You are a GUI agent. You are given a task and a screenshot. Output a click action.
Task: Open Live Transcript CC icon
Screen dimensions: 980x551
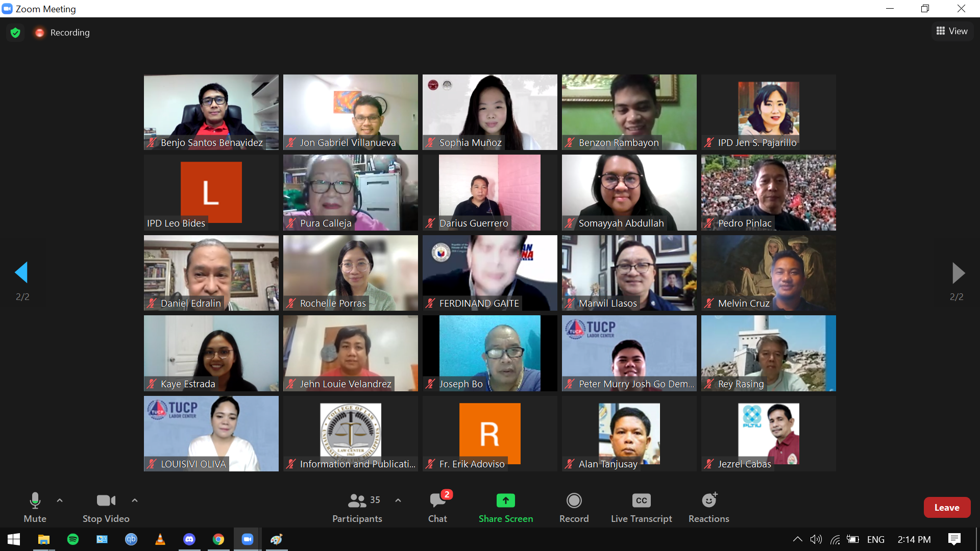(x=641, y=501)
